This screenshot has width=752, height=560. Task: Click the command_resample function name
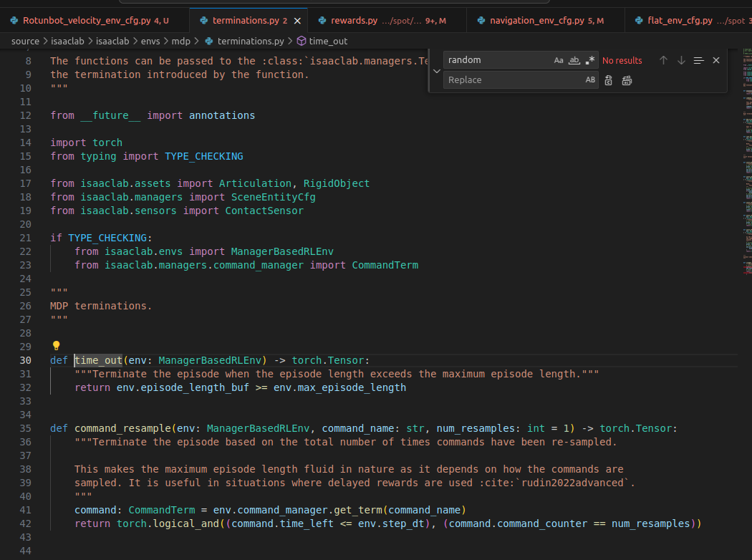pyautogui.click(x=122, y=429)
